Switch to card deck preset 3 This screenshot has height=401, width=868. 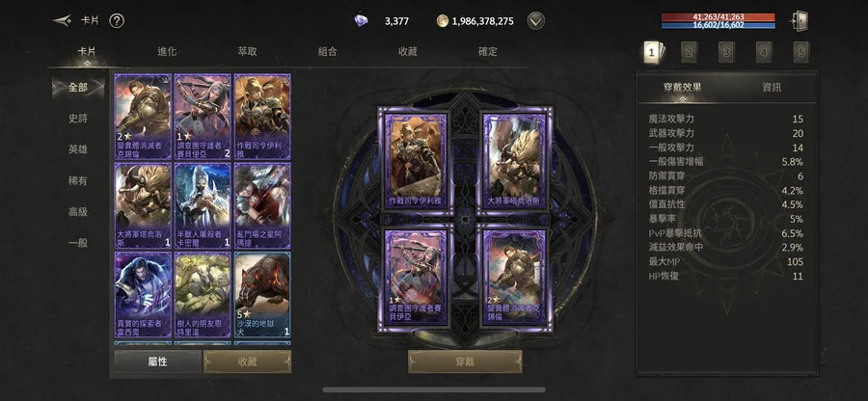pyautogui.click(x=726, y=53)
